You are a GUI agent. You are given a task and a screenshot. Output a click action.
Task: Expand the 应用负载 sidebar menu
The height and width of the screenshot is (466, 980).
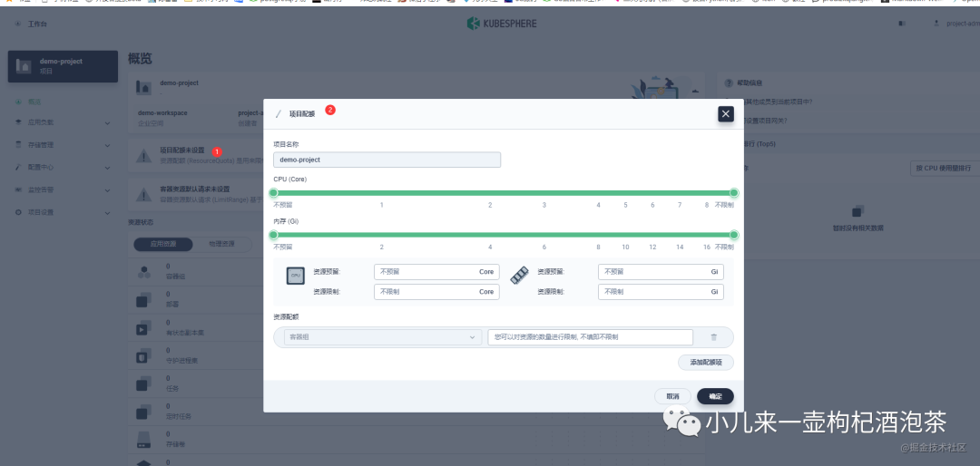pyautogui.click(x=63, y=123)
